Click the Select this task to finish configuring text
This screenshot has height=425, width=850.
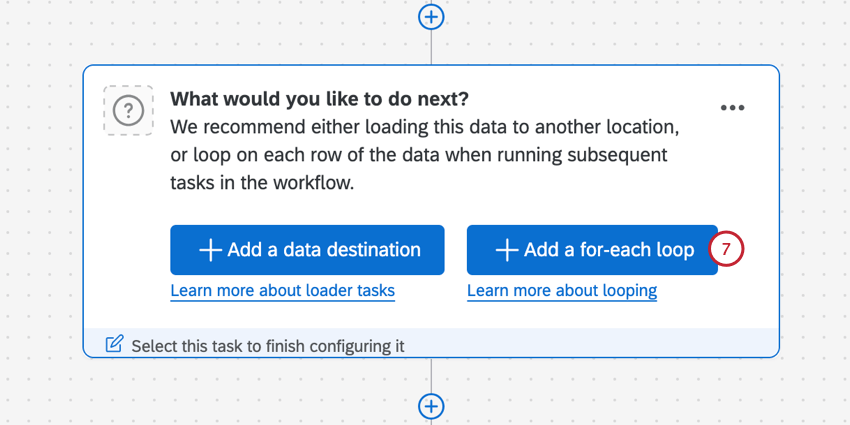click(268, 346)
